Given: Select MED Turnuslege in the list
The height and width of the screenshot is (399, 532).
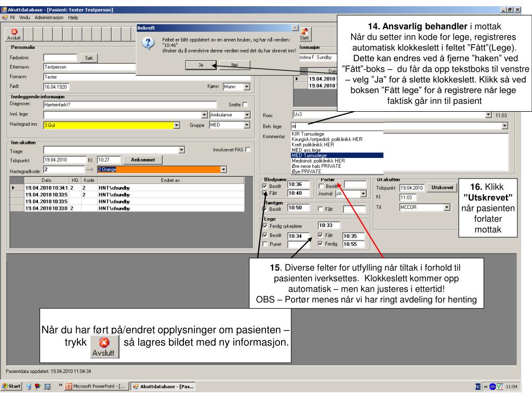Looking at the screenshot, I should pyautogui.click(x=337, y=155).
